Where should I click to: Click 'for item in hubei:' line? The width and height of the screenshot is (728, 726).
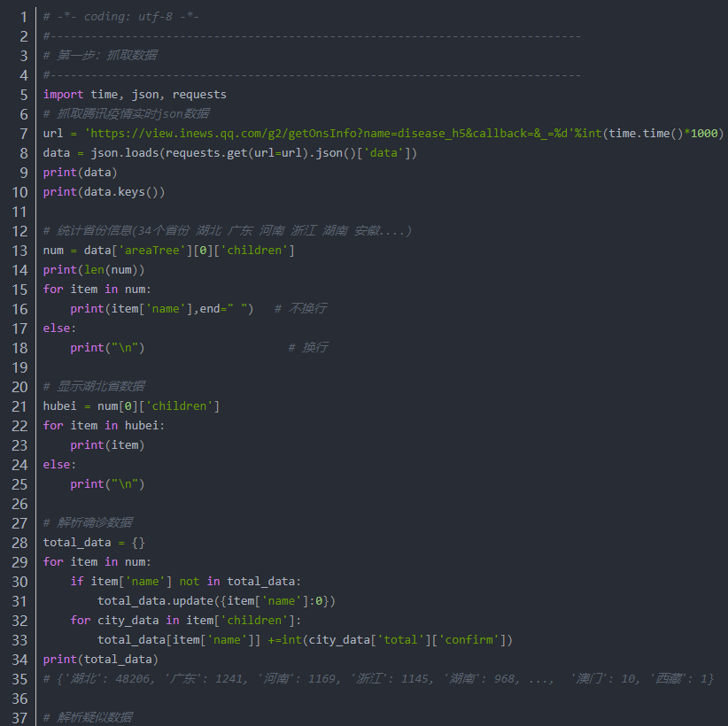104,426
